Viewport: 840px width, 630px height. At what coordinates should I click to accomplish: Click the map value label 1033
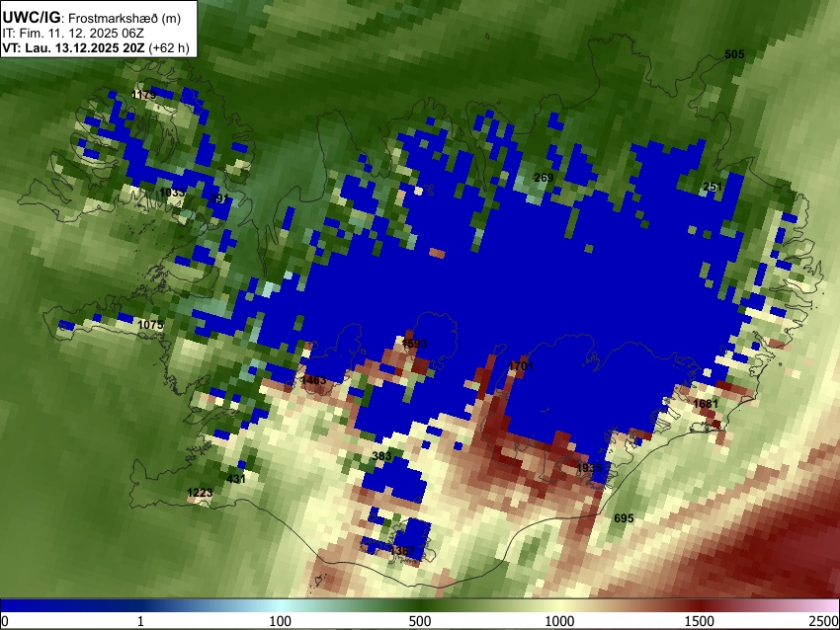(172, 192)
